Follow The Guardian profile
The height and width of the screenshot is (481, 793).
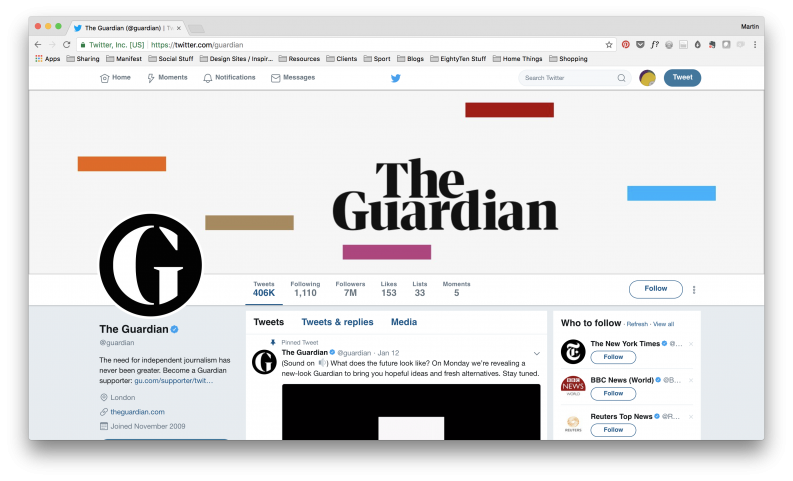655,289
